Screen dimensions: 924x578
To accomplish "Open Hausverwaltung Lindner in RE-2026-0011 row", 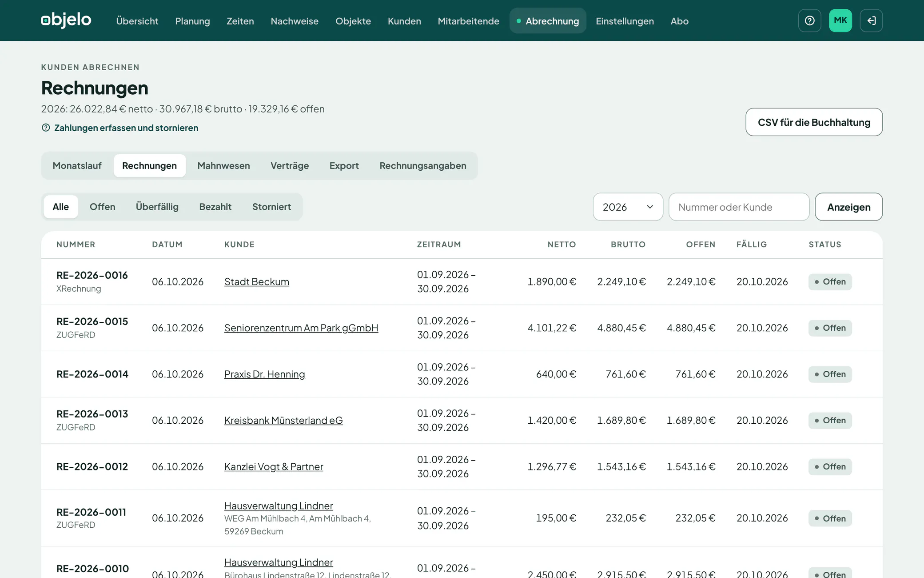I will 279,506.
